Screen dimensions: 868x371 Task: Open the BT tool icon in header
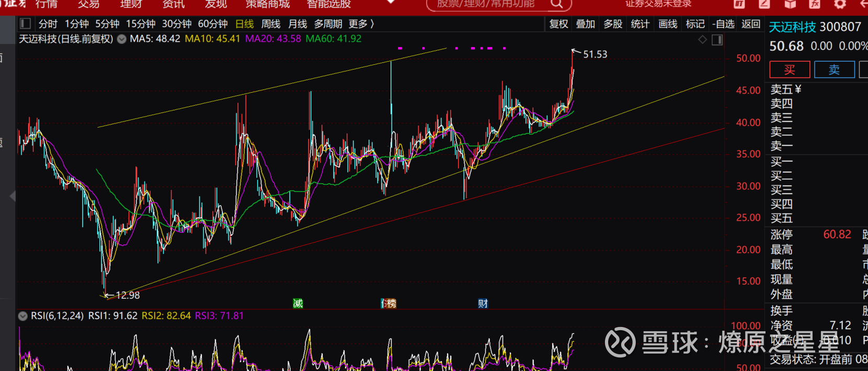tap(739, 4)
